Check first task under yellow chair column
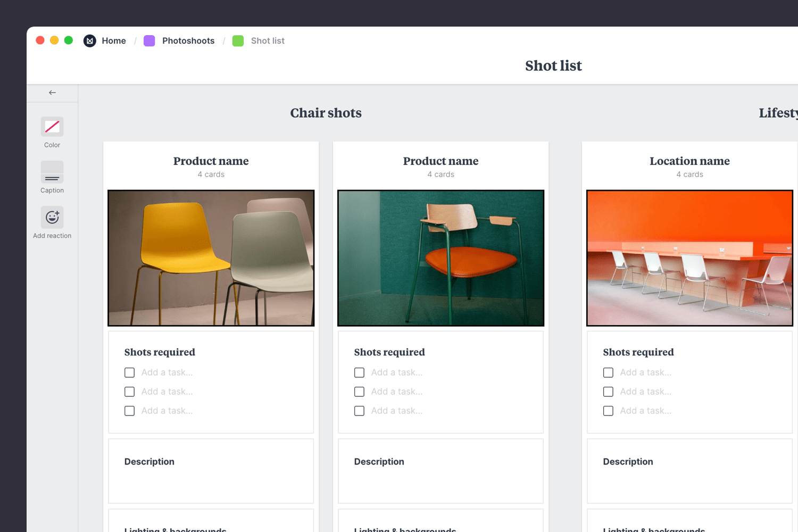The width and height of the screenshot is (798, 532). [x=130, y=372]
